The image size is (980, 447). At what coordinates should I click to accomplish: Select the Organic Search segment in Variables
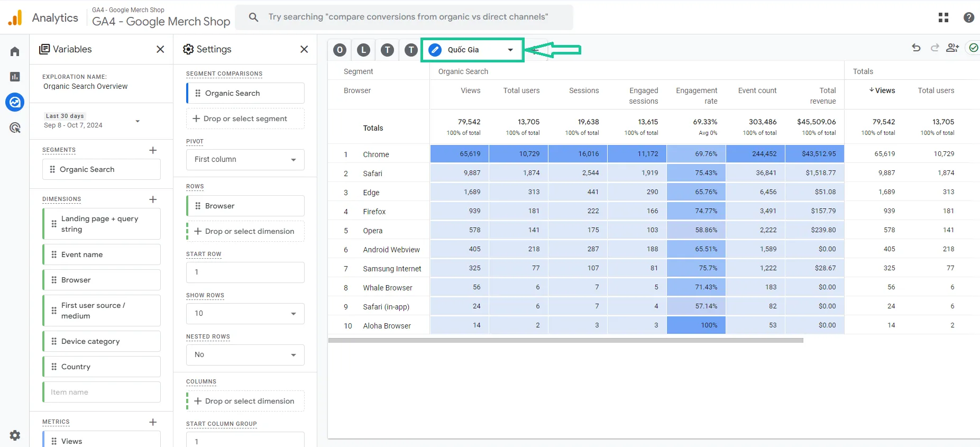[x=102, y=170]
